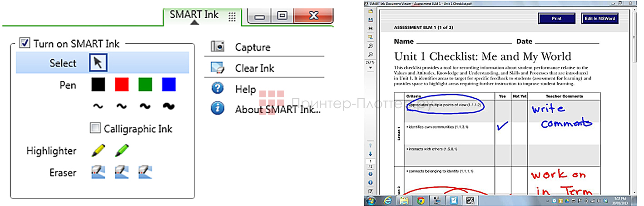This screenshot has width=644, height=206.
Task: Choose the Clear Ink menu entry
Action: click(255, 68)
